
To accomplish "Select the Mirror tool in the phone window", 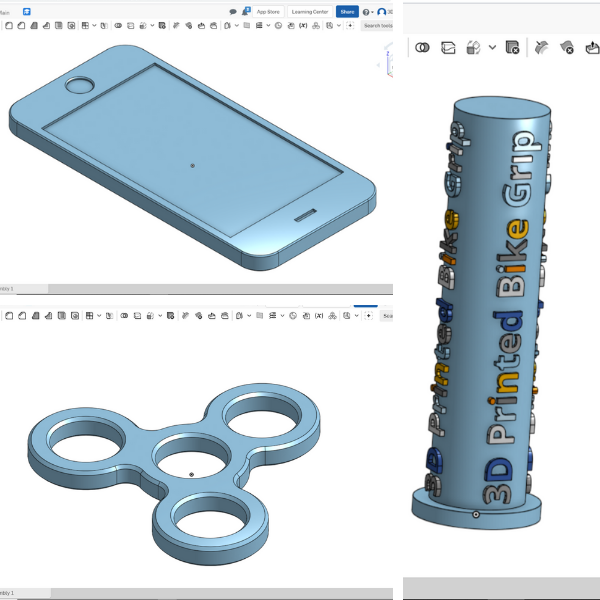I will point(104,26).
